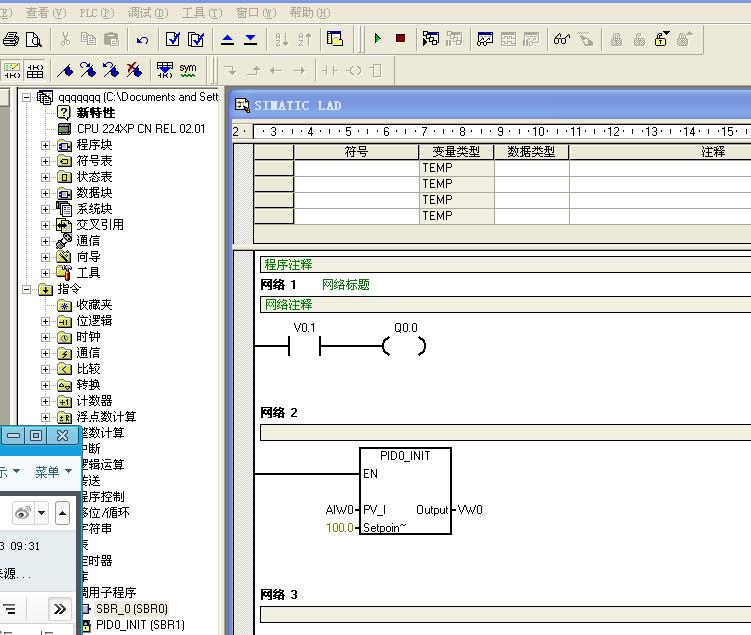Toggle POU comments icon in second toolbar

[x=12, y=71]
